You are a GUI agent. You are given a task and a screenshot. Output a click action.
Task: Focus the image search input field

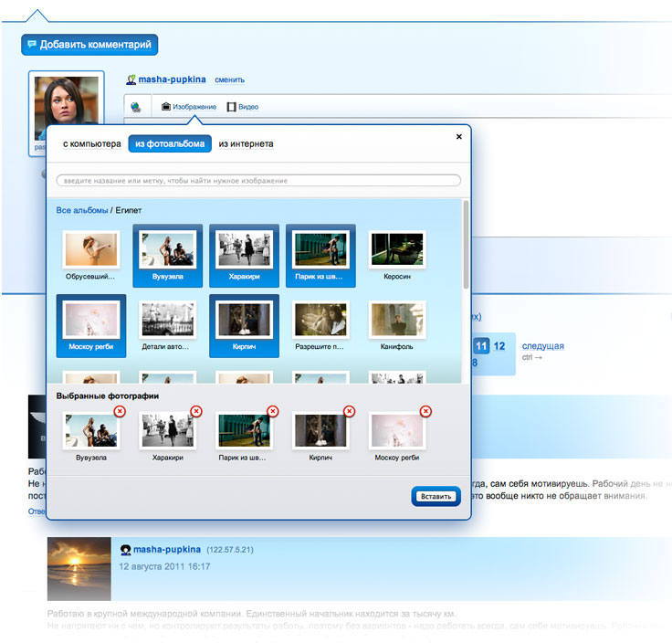tap(258, 181)
